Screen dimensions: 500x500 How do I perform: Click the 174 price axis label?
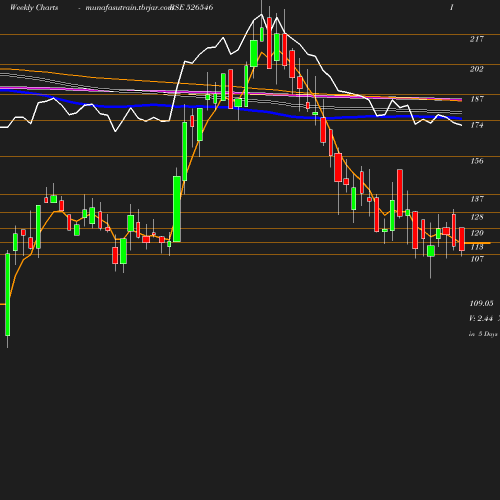pyautogui.click(x=477, y=125)
